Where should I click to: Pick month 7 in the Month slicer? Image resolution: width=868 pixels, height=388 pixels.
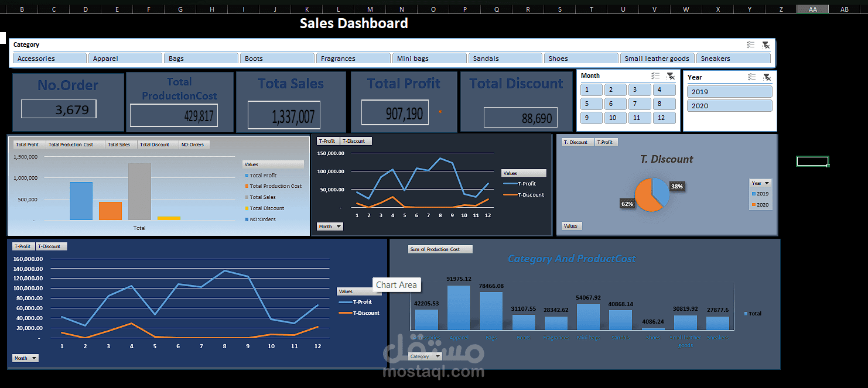tap(640, 104)
